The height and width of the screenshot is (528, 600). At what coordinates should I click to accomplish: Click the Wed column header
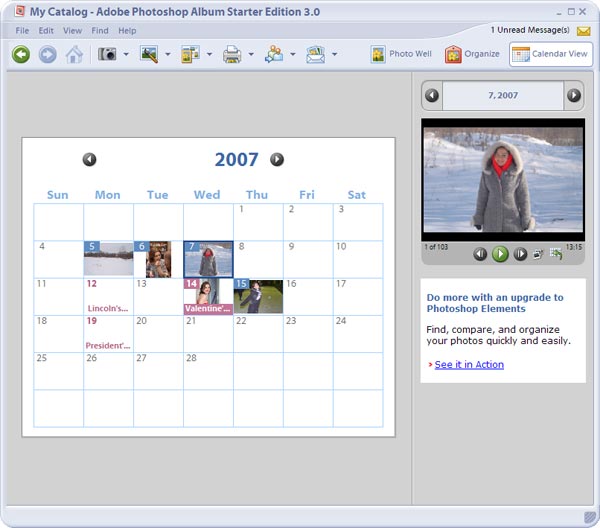pyautogui.click(x=207, y=195)
